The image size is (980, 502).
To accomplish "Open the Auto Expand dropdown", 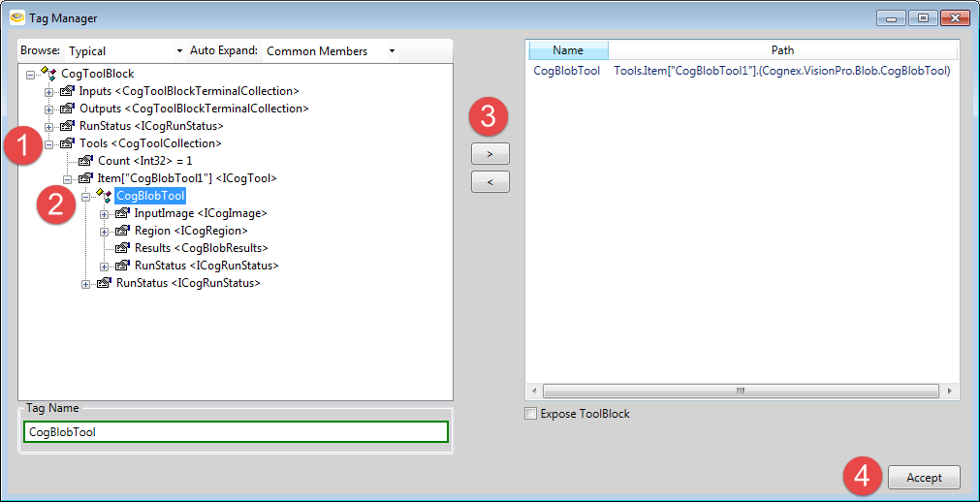I will (331, 50).
